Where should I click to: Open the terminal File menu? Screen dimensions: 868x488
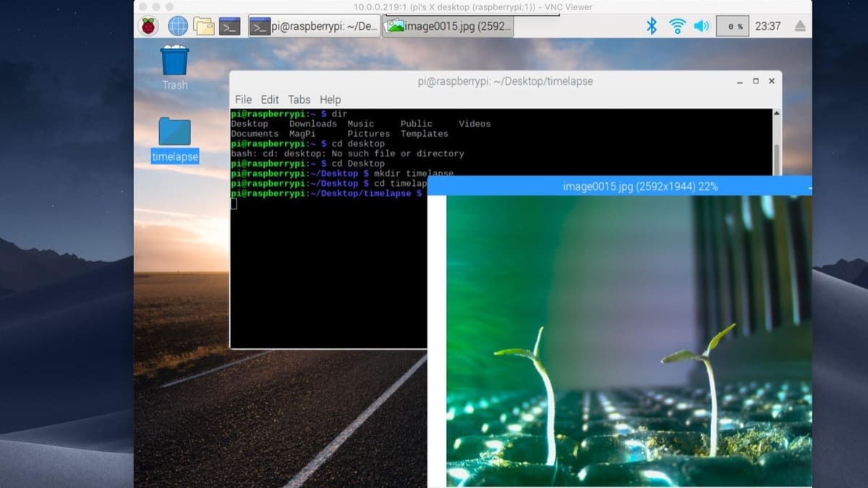(243, 99)
